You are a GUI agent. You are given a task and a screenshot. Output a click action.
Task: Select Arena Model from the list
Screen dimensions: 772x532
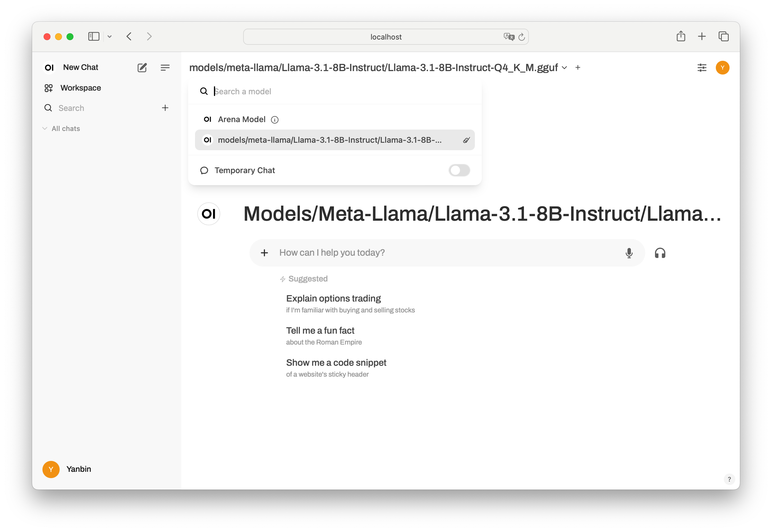pyautogui.click(x=241, y=119)
